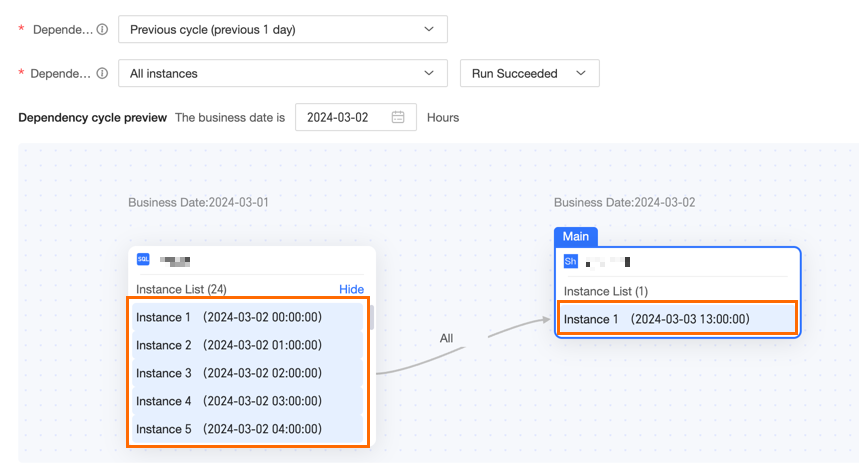This screenshot has width=859, height=467.
Task: Click Business Date:2024-03-02 label
Action: click(625, 202)
